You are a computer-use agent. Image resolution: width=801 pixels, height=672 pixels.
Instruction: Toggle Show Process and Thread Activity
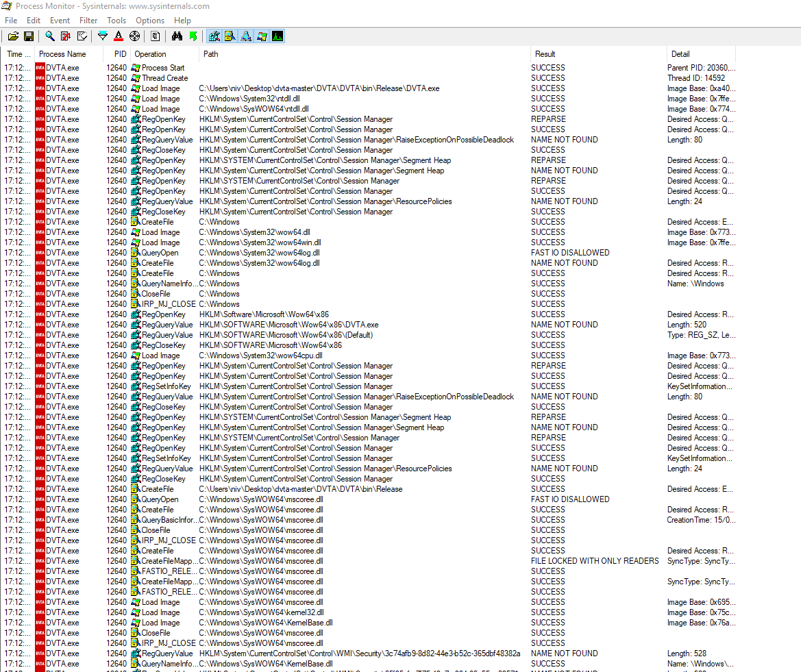[x=262, y=36]
